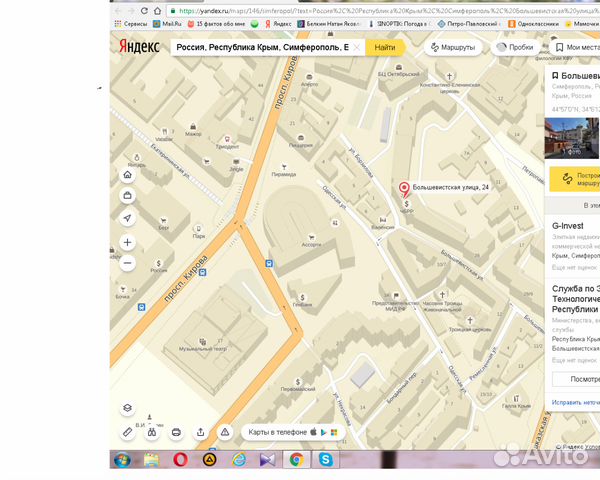Open file explorer from the taskbar

151,459
